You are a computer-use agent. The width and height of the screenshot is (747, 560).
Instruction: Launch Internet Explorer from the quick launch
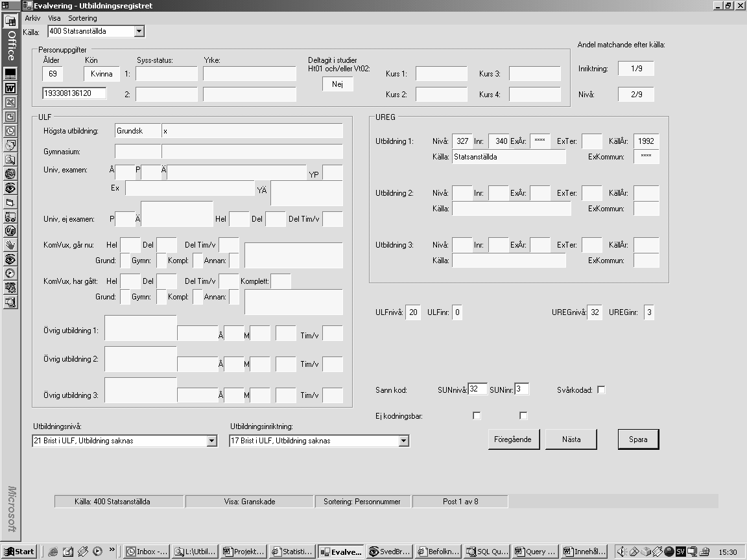53,552
